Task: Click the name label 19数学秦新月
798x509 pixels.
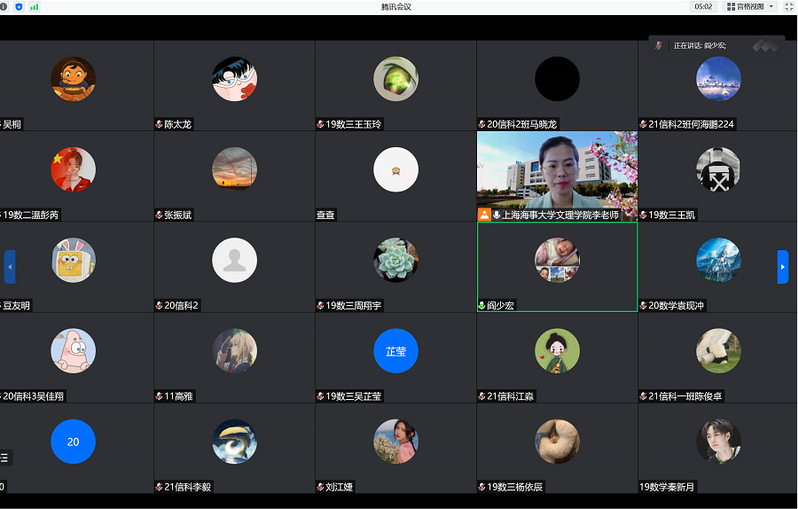Action: pos(667,487)
